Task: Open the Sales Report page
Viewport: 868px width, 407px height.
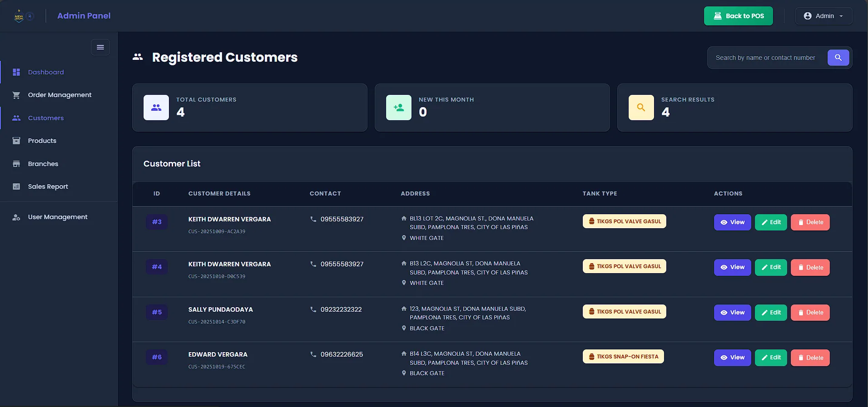Action: click(59, 186)
